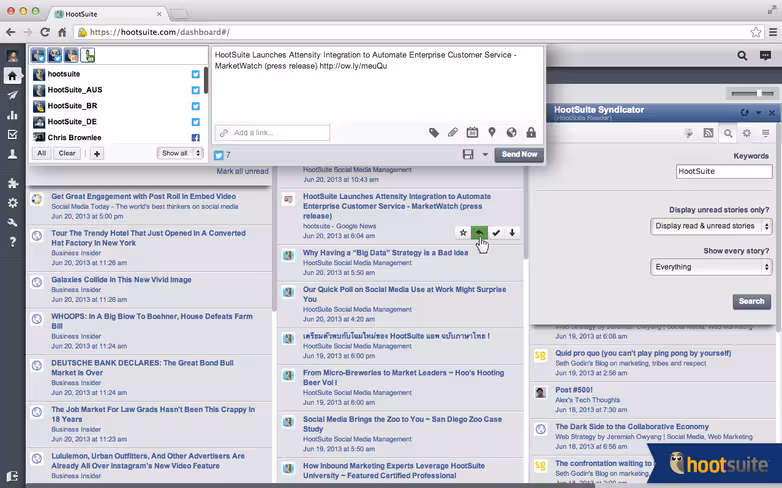Toggle the HootSuite_AUS profile selection
Image resolution: width=782 pixels, height=488 pixels.
click(117, 90)
